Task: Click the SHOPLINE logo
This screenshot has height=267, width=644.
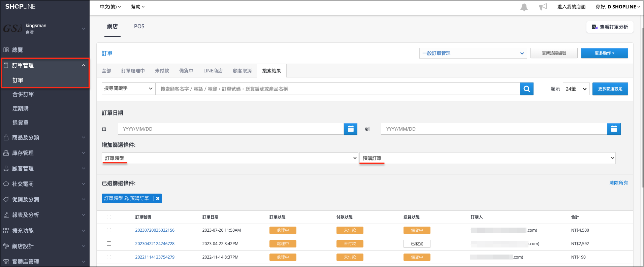Action: (20, 6)
